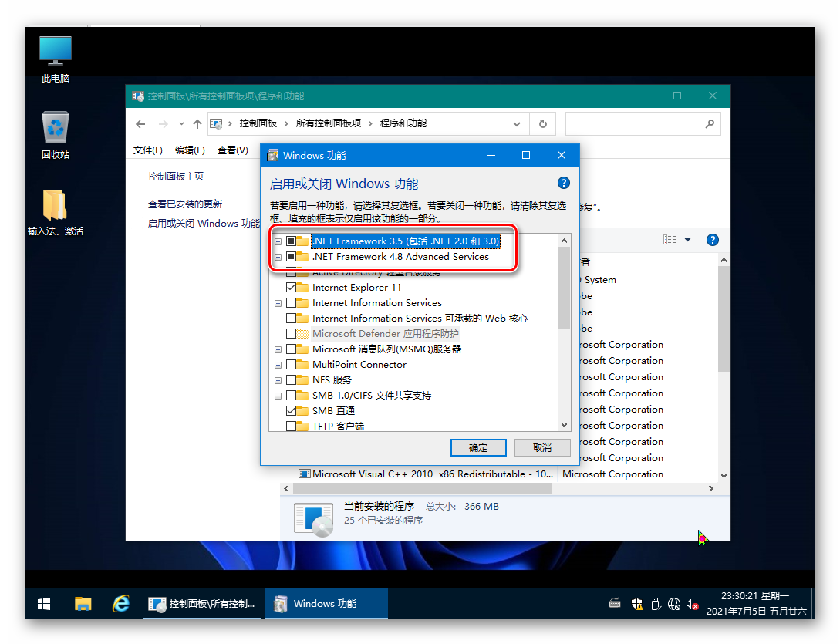
Task: Click the muted volume tray icon
Action: 692,605
